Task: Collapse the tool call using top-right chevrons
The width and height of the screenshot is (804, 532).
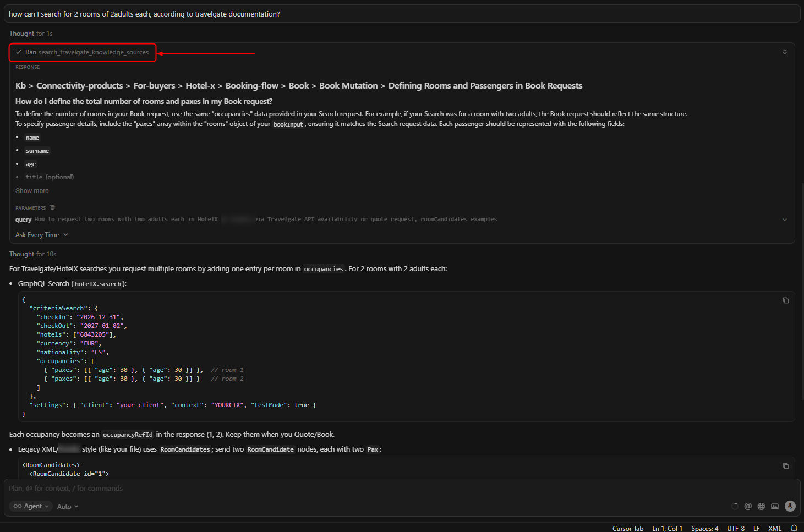Action: pos(784,52)
